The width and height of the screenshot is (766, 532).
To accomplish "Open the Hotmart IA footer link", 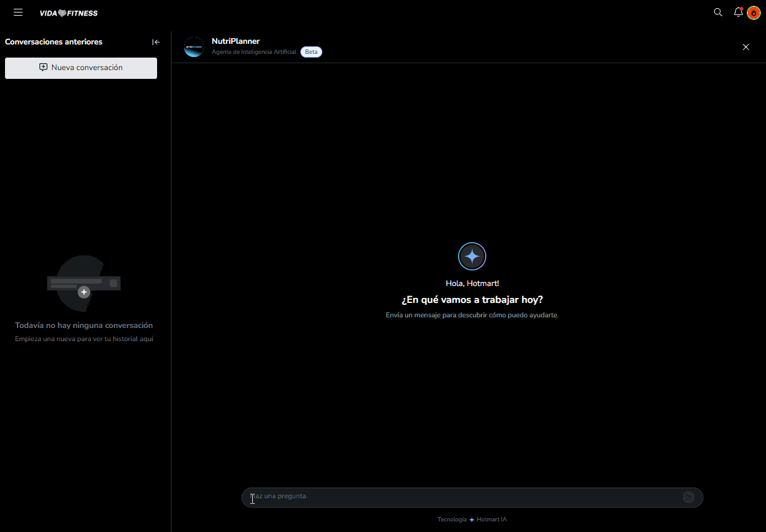I will pyautogui.click(x=492, y=519).
